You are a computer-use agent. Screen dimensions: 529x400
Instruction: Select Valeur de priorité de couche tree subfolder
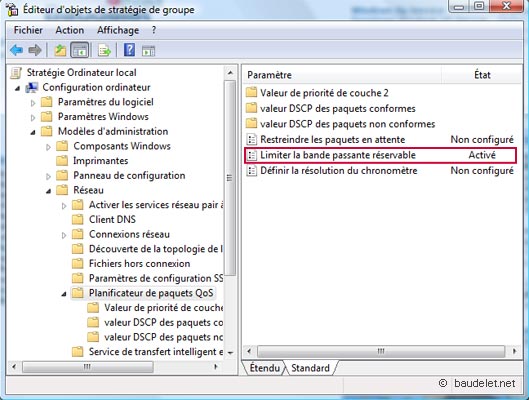[163, 308]
